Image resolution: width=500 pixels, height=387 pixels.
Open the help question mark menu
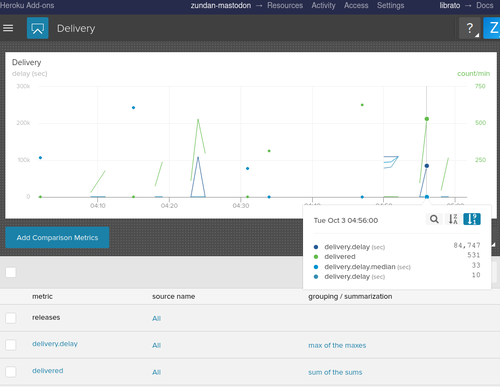tap(469, 28)
